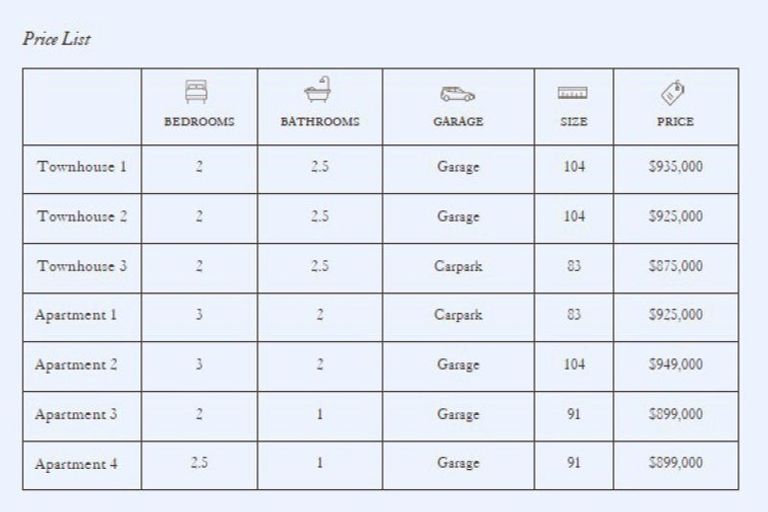Select the Townhouse 3 row label

pos(82,266)
